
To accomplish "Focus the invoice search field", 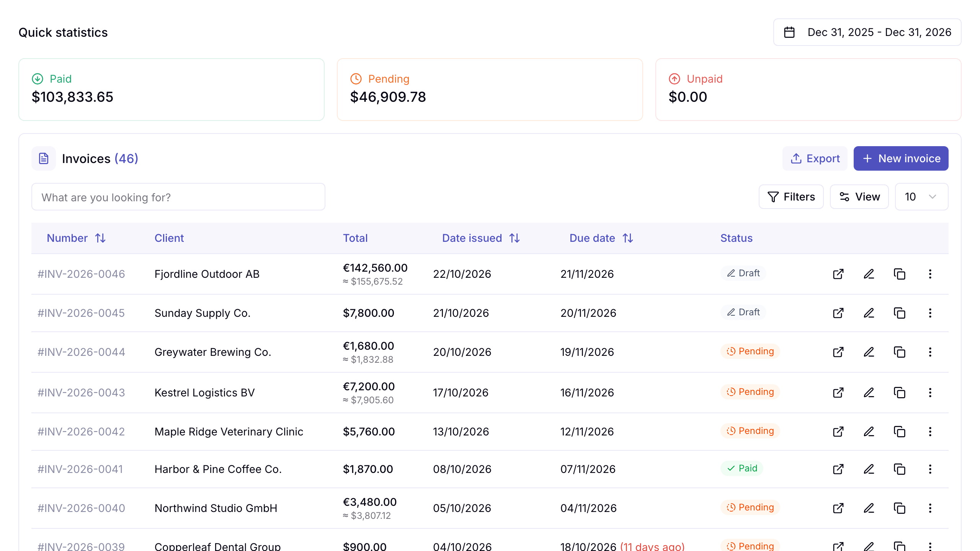I will coord(178,197).
